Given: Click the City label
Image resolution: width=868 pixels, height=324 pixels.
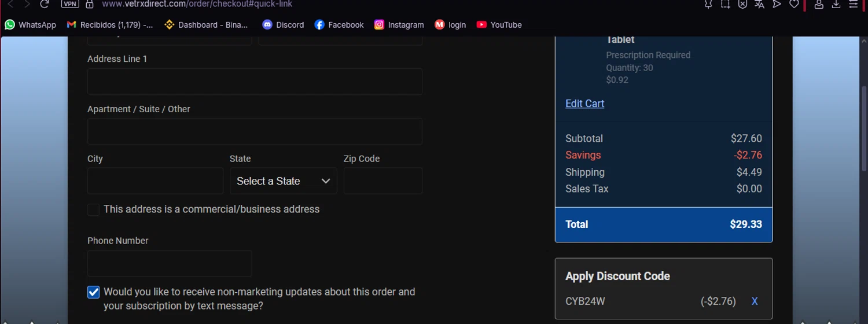Looking at the screenshot, I should (95, 159).
